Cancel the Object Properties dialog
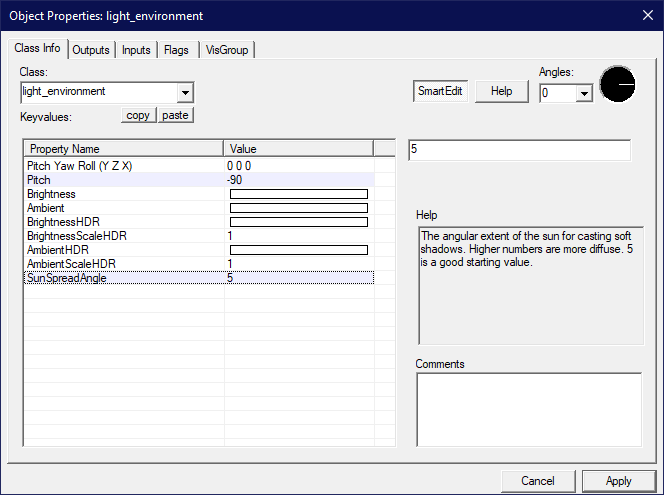This screenshot has height=495, width=664. [x=538, y=481]
